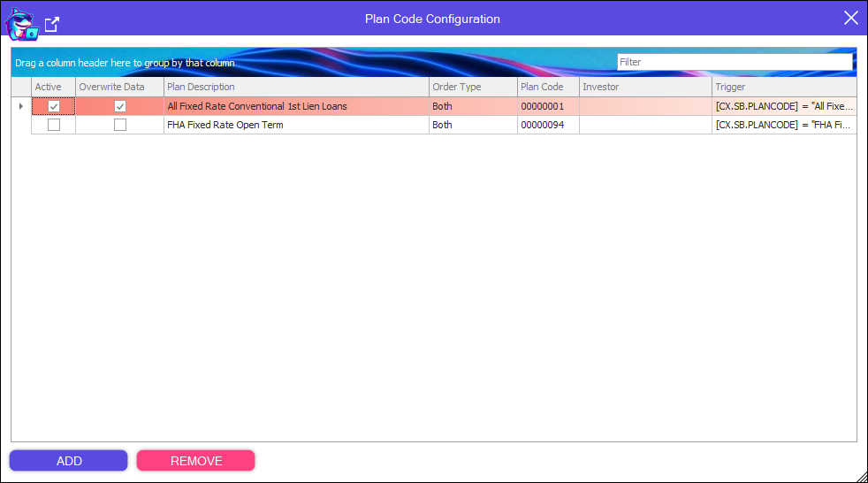Sort by Order Type column header

472,88
